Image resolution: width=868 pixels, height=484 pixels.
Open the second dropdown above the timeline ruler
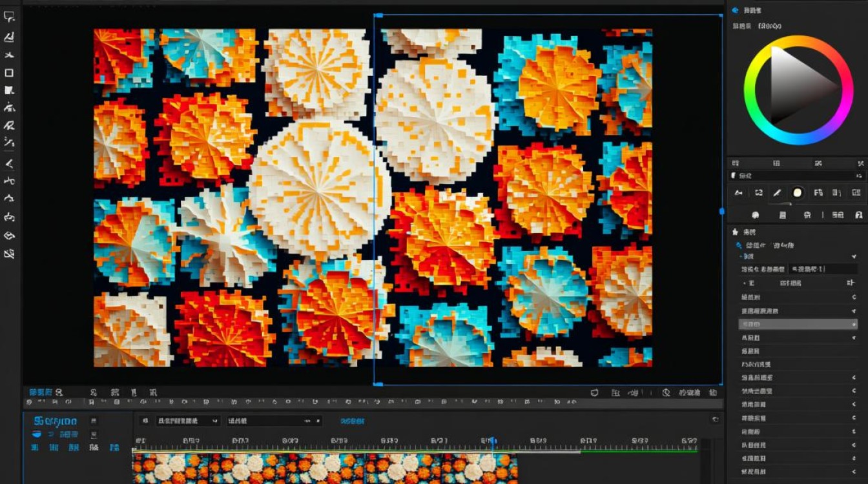(274, 421)
